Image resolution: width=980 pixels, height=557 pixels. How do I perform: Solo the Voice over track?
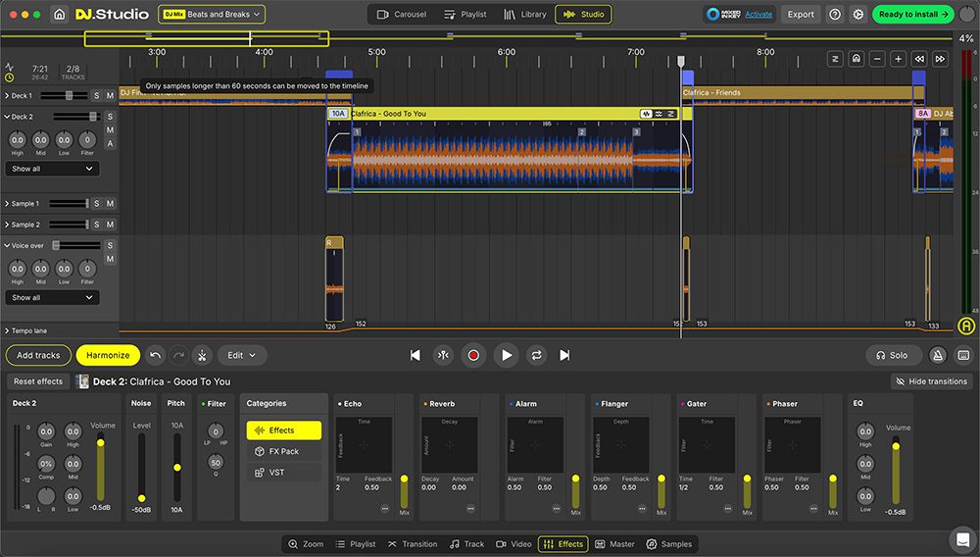click(110, 246)
